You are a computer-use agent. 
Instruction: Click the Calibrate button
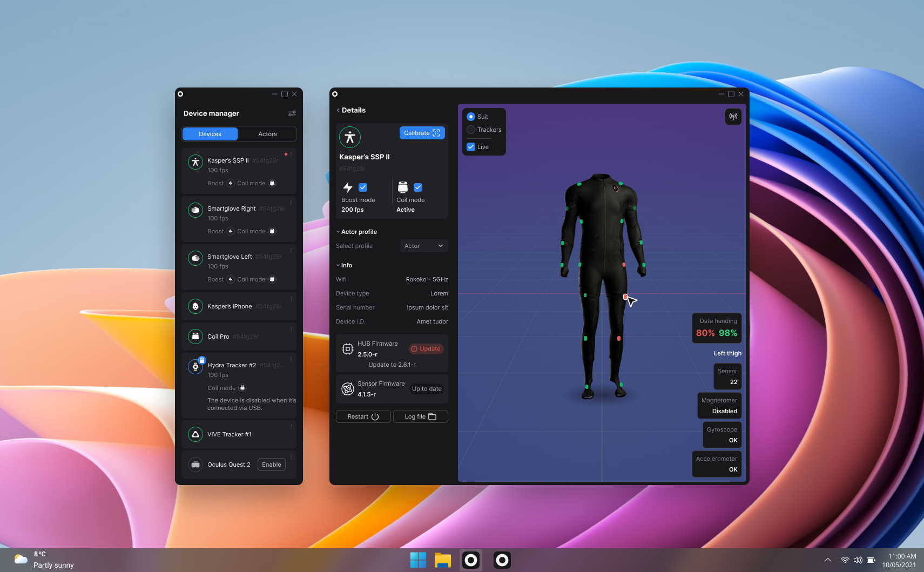coord(422,133)
